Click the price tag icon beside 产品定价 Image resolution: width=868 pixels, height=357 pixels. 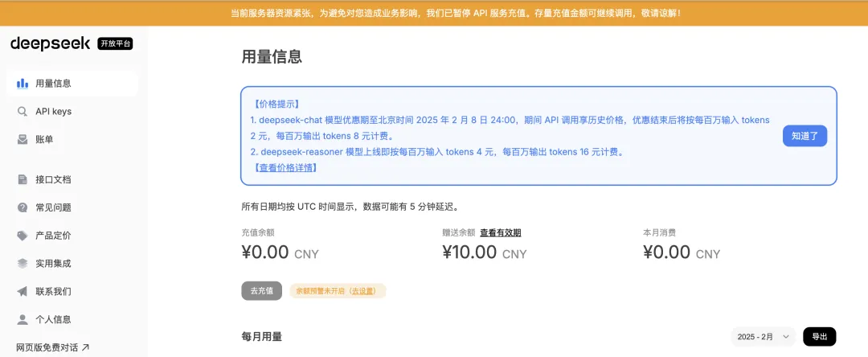[23, 236]
